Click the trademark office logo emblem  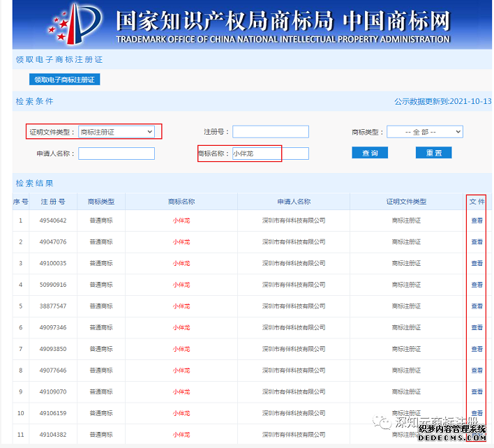[x=75, y=24]
